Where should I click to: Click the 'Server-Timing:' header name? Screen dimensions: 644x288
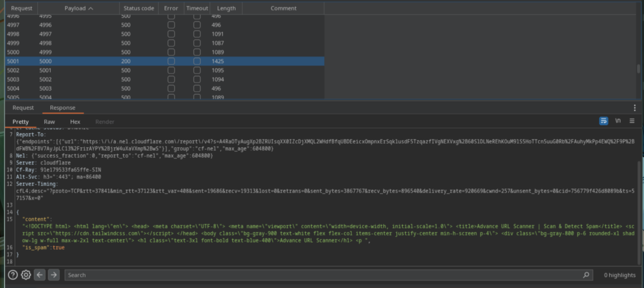37,184
